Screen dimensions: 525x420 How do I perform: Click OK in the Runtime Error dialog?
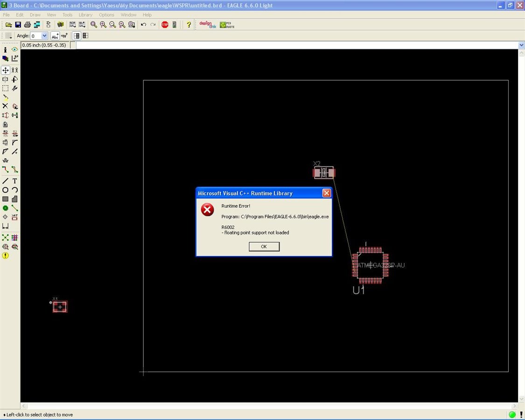click(264, 246)
